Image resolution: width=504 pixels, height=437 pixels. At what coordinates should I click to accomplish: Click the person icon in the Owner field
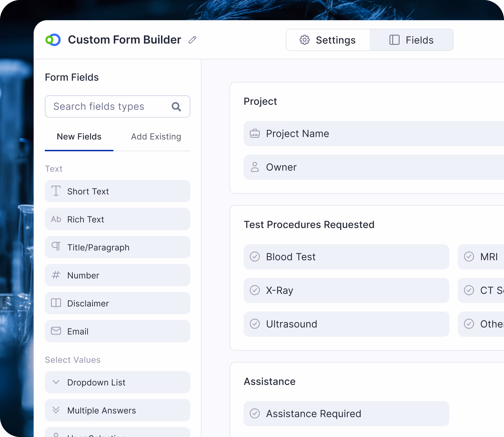click(255, 167)
